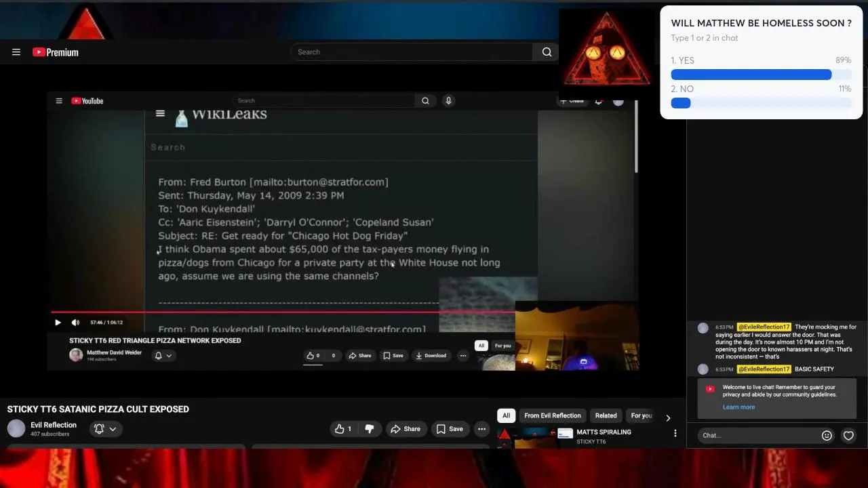Image resolution: width=868 pixels, height=488 pixels.
Task: Click Evil Reflection channel name
Action: click(54, 425)
